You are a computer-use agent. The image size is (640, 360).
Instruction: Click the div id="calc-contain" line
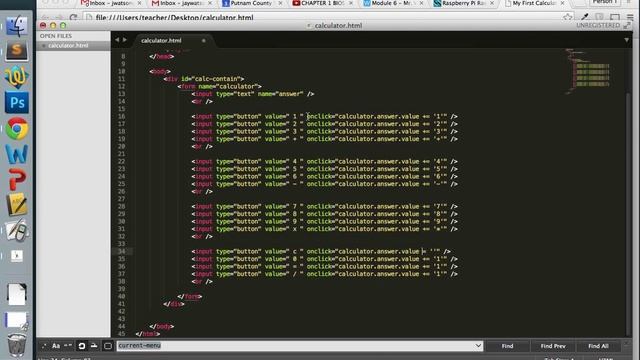[x=204, y=79]
